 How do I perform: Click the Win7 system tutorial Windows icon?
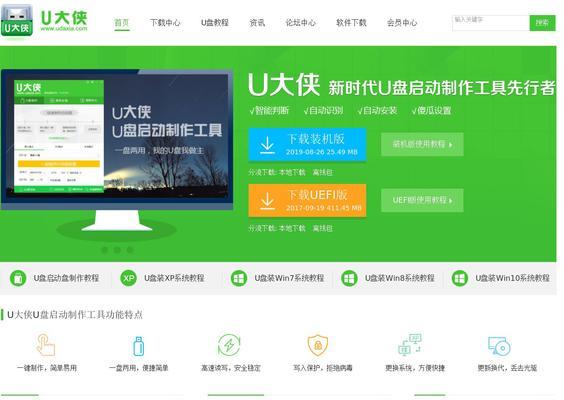tap(238, 278)
